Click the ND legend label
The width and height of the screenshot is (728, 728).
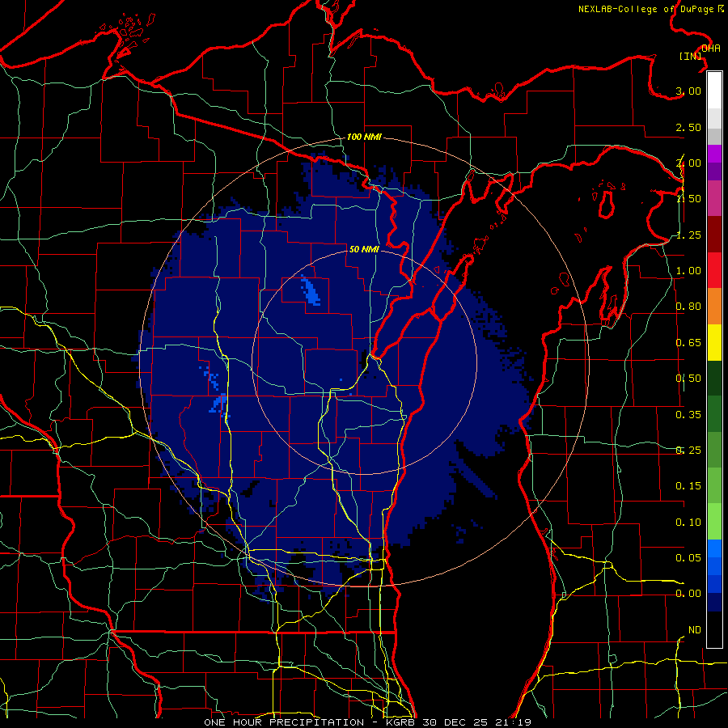tap(695, 630)
